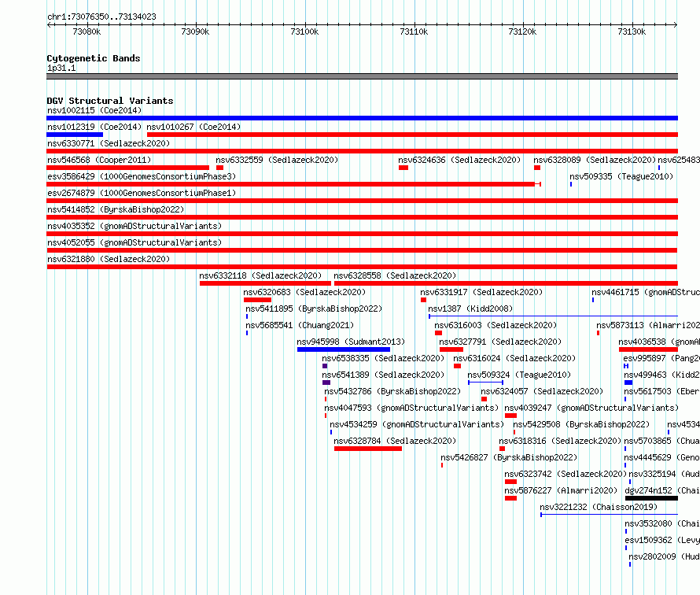The width and height of the screenshot is (700, 595).
Task: Select the esv995897 variant label
Action: click(661, 358)
